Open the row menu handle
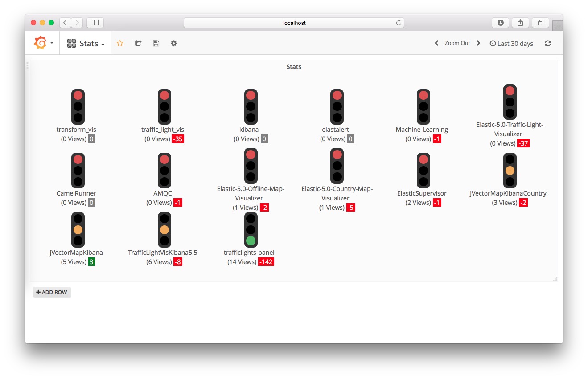588x379 pixels. [x=27, y=65]
